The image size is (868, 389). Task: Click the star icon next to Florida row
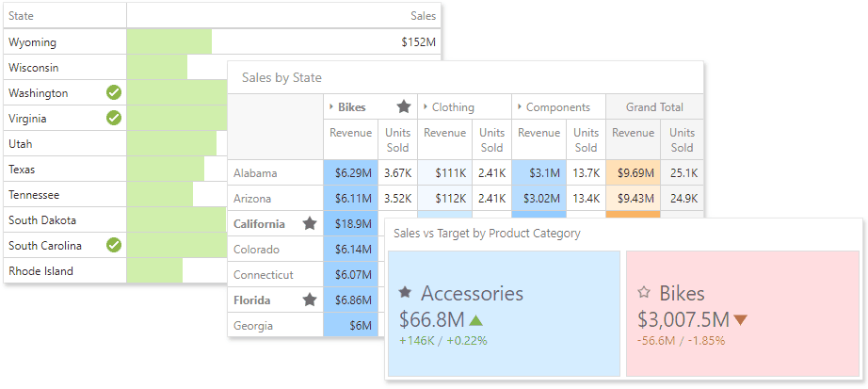click(x=309, y=300)
